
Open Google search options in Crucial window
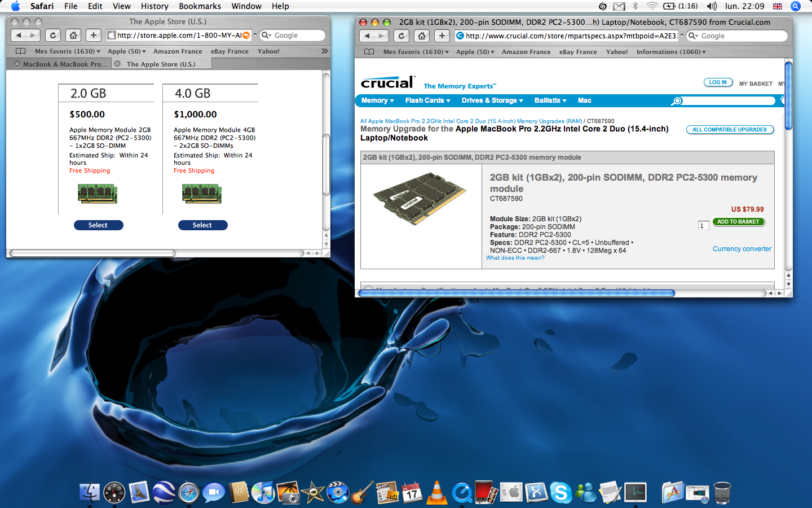[694, 36]
